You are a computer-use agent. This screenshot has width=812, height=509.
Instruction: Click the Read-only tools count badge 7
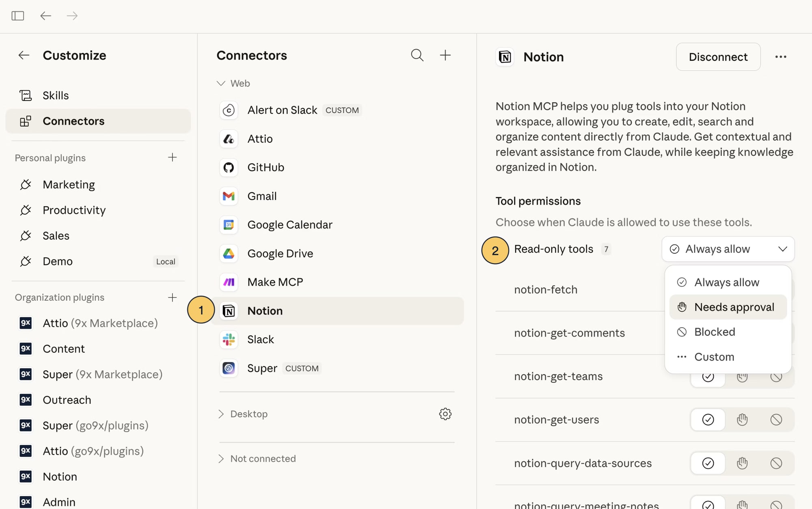point(606,249)
